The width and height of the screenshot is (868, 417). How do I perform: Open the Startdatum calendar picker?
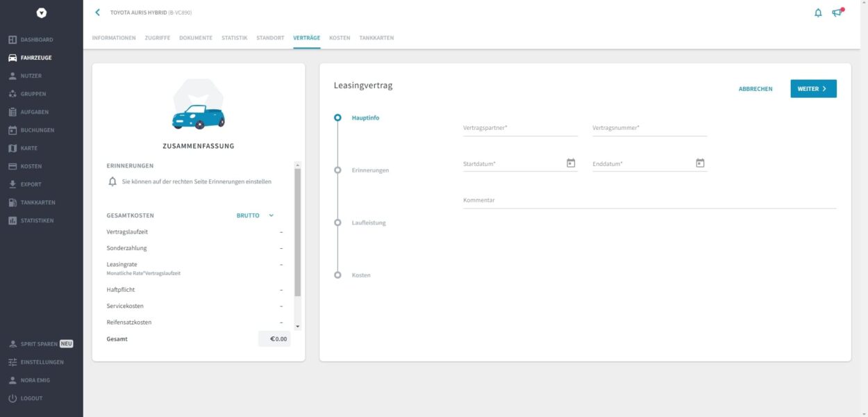(x=571, y=162)
